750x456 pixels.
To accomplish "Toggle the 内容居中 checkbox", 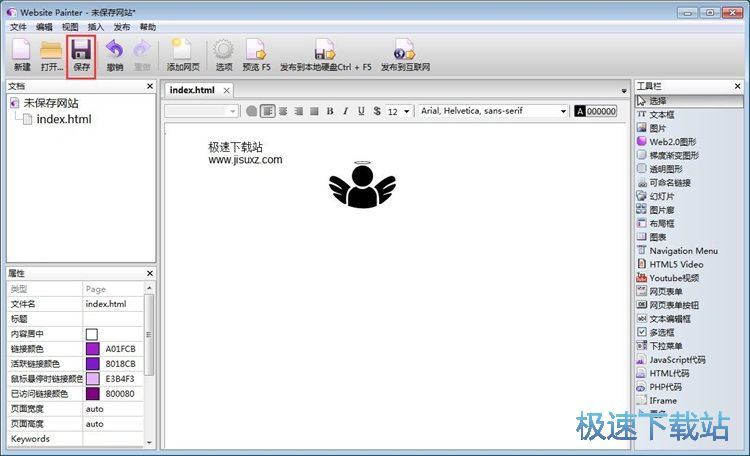I will tap(91, 334).
